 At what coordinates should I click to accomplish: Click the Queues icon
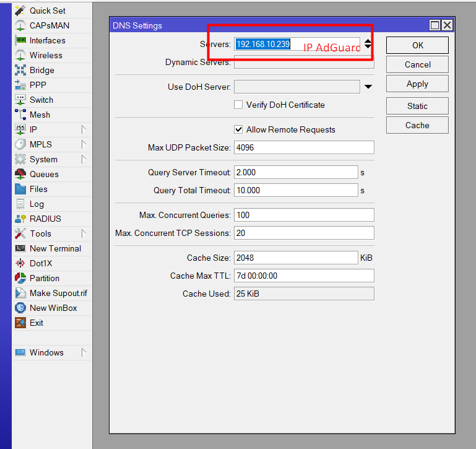tap(20, 174)
